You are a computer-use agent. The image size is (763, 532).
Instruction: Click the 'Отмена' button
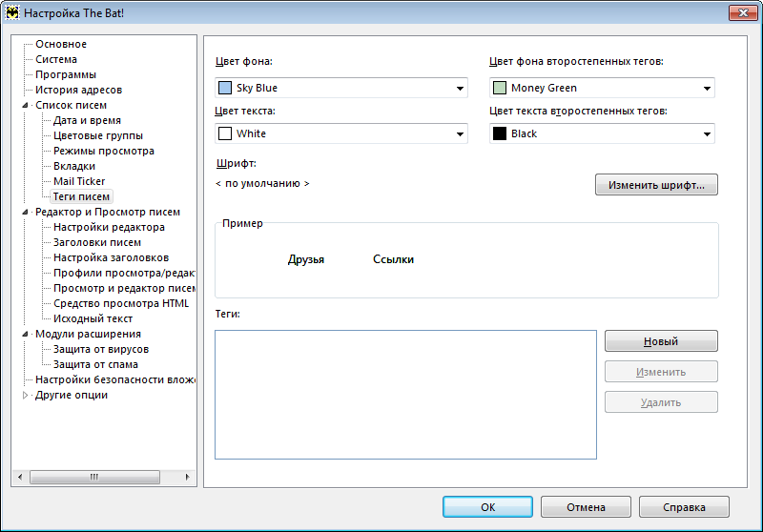(586, 507)
